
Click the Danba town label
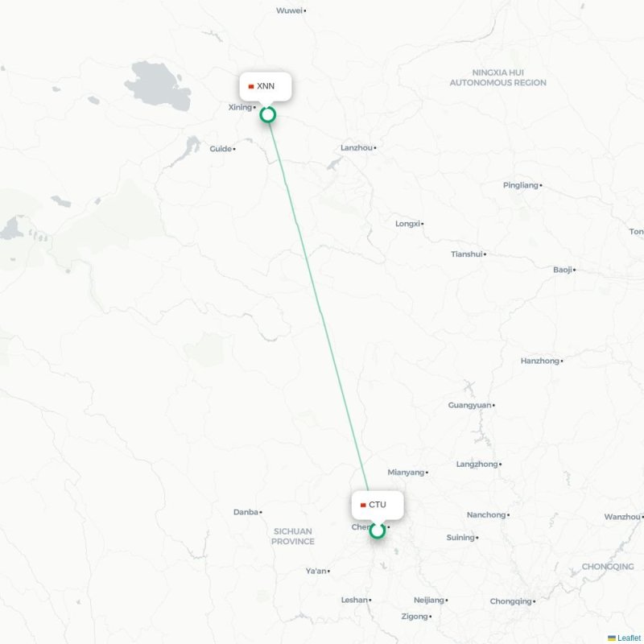(x=246, y=512)
